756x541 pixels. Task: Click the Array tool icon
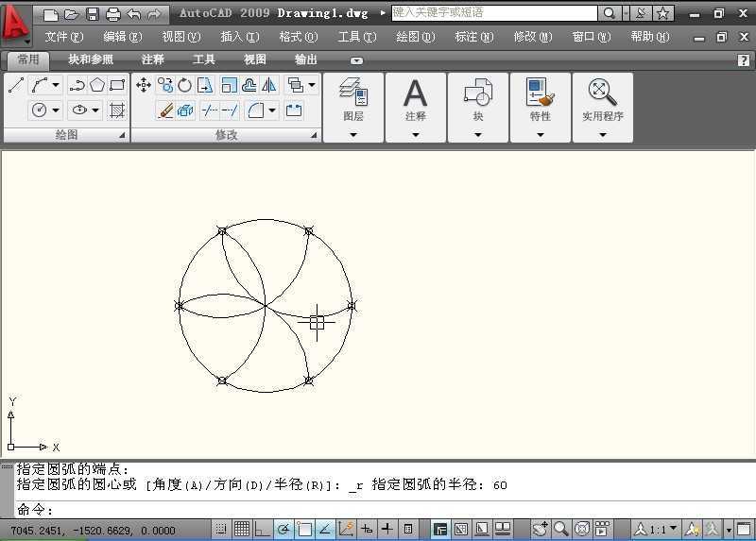click(x=295, y=86)
